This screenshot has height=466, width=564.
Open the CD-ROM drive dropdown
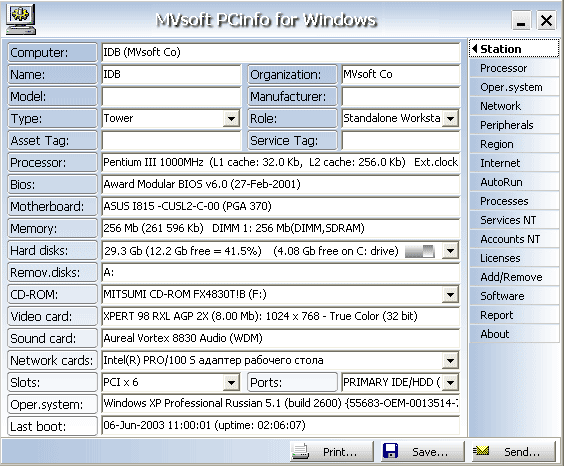[450, 295]
